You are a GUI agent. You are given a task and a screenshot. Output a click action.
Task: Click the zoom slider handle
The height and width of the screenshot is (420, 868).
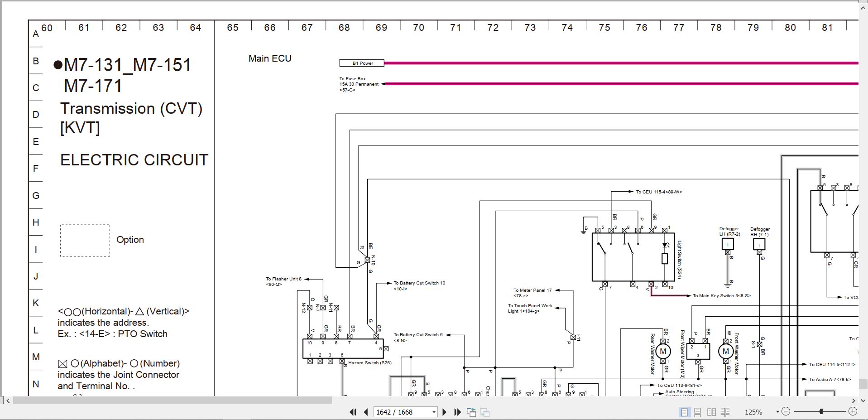820,411
